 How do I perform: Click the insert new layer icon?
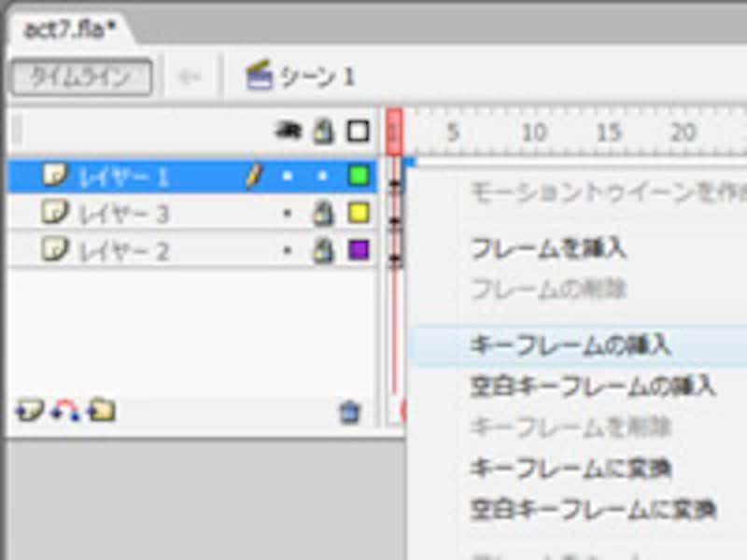(30, 411)
